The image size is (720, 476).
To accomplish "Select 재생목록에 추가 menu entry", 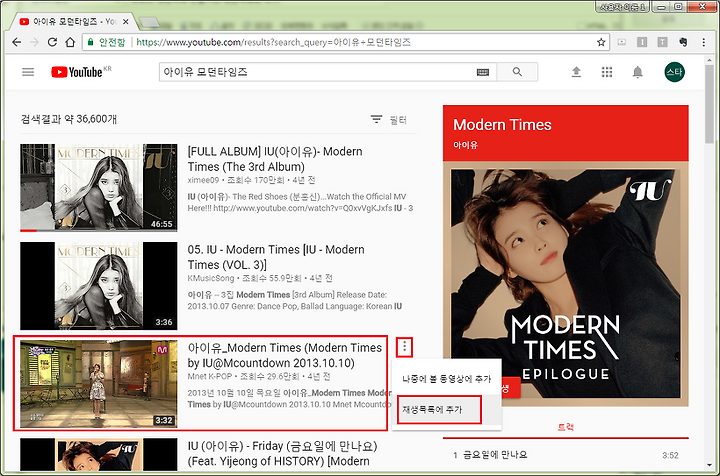I will (x=448, y=409).
